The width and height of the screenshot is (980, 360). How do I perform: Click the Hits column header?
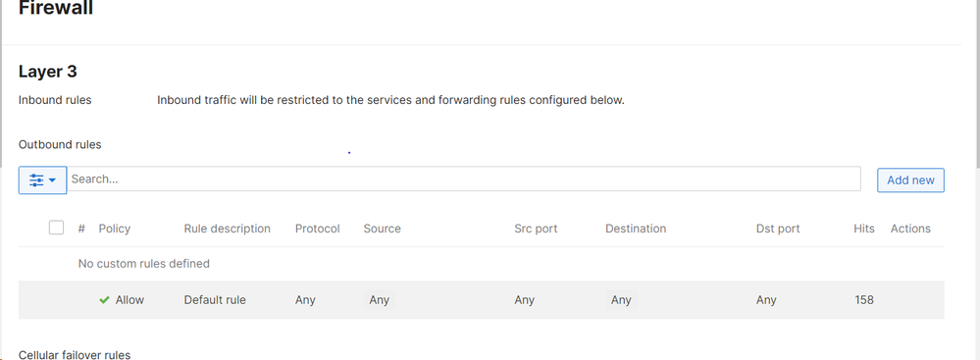(863, 229)
